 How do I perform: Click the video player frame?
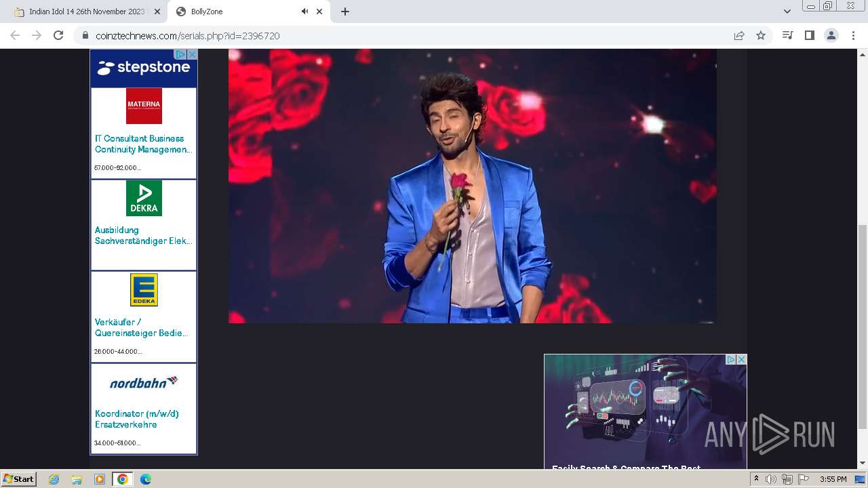[473, 186]
